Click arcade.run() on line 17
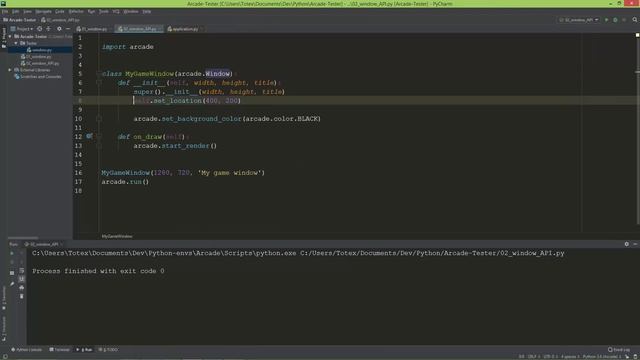This screenshot has width=640, height=360. [125, 182]
